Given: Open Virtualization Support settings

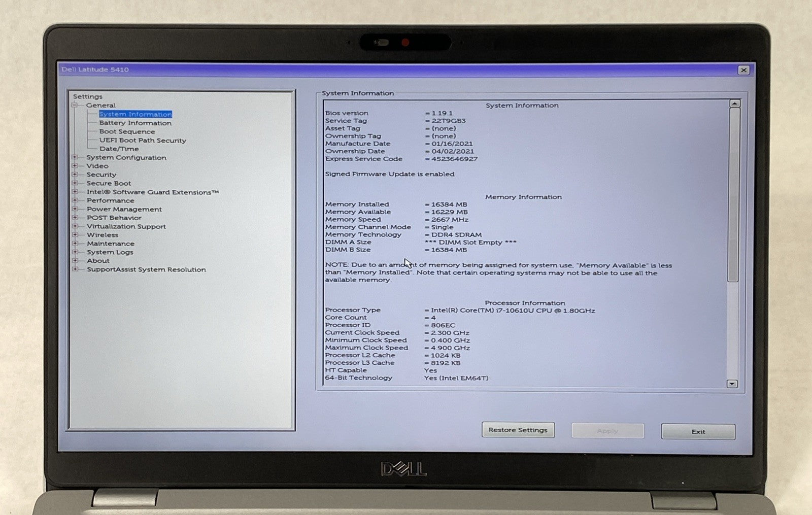Looking at the screenshot, I should coord(126,226).
